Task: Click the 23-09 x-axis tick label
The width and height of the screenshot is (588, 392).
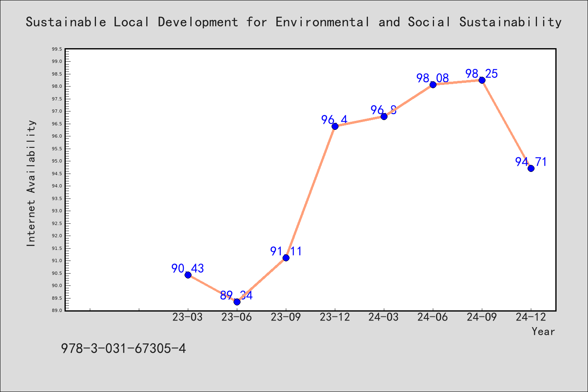Action: click(x=286, y=317)
